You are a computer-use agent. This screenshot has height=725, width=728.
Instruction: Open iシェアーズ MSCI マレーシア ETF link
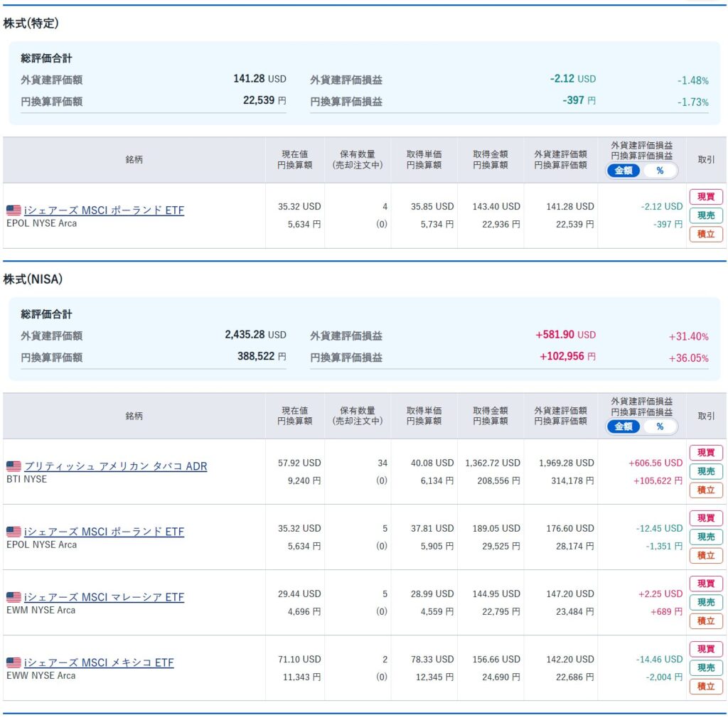point(104,597)
